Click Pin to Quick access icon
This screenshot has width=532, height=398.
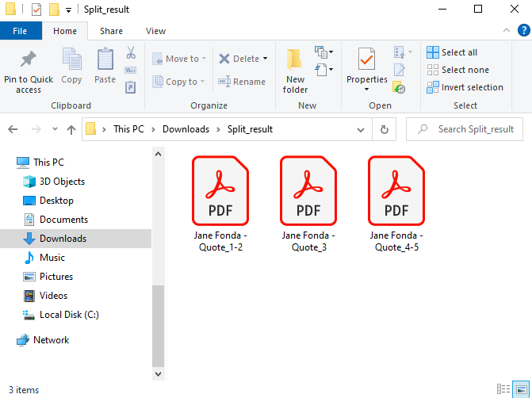click(x=29, y=60)
